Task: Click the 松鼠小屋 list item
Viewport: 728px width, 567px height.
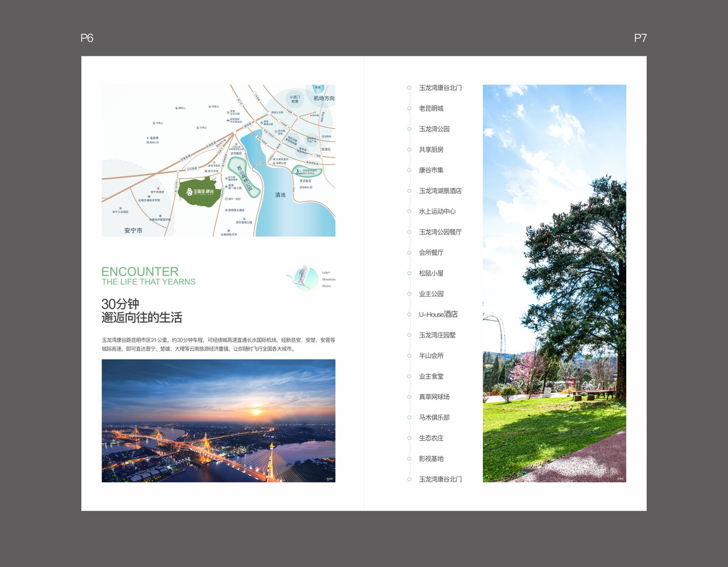Action: pos(431,274)
